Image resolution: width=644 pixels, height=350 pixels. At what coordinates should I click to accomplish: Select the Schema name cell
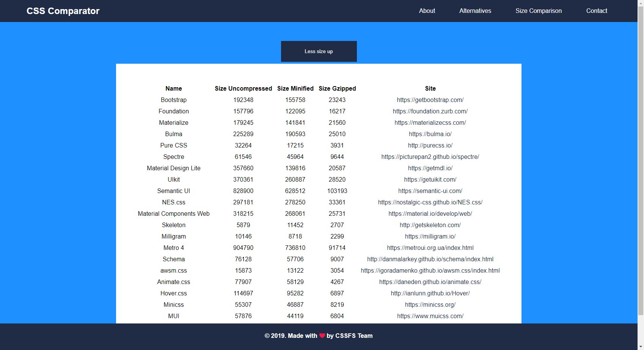point(174,259)
